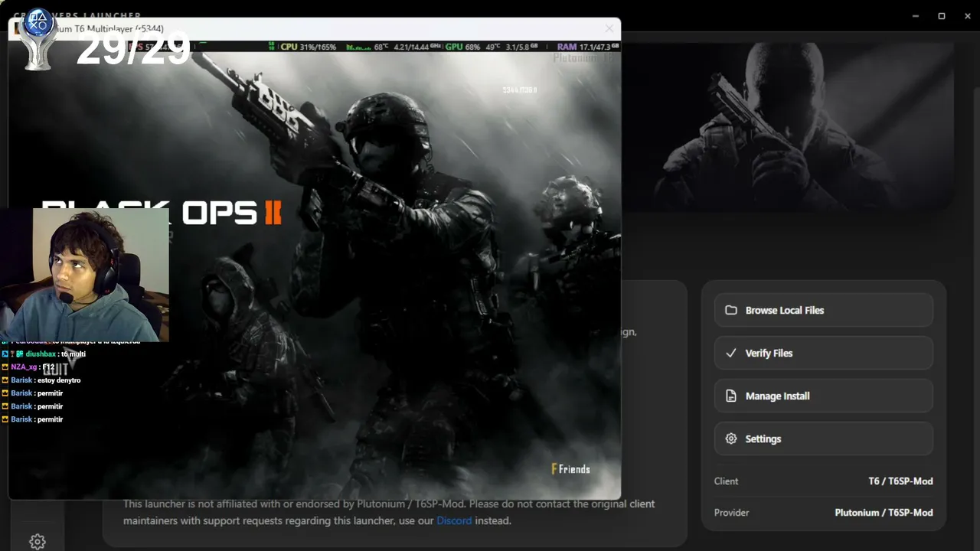Follow the Discord link in the disclaimer
The width and height of the screenshot is (980, 551).
pos(454,520)
